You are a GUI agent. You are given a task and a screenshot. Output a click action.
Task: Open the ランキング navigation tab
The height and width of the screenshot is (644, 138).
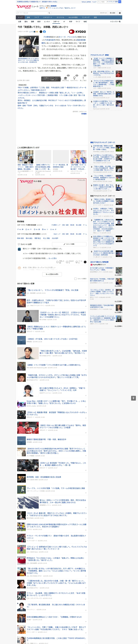pyautogui.click(x=86, y=17)
